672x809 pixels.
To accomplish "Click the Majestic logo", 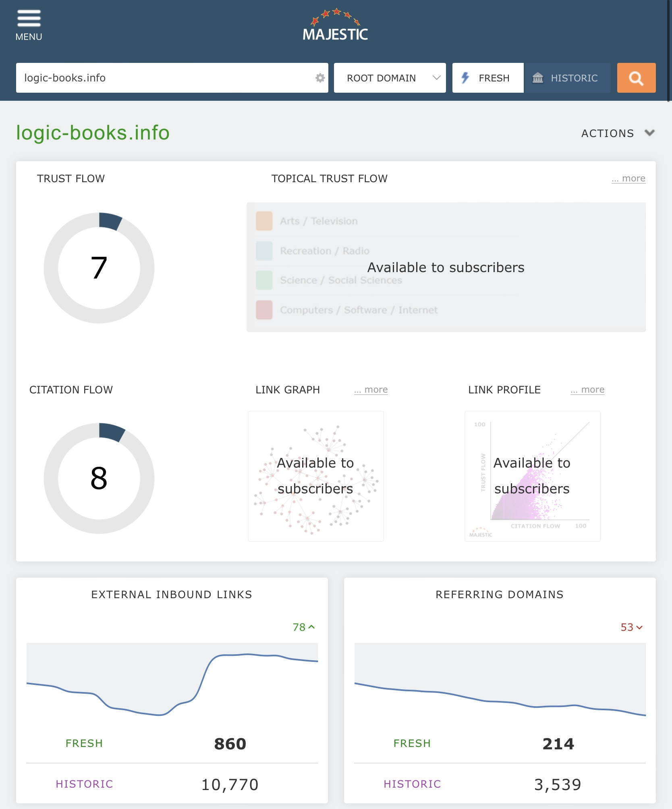I will [x=335, y=25].
